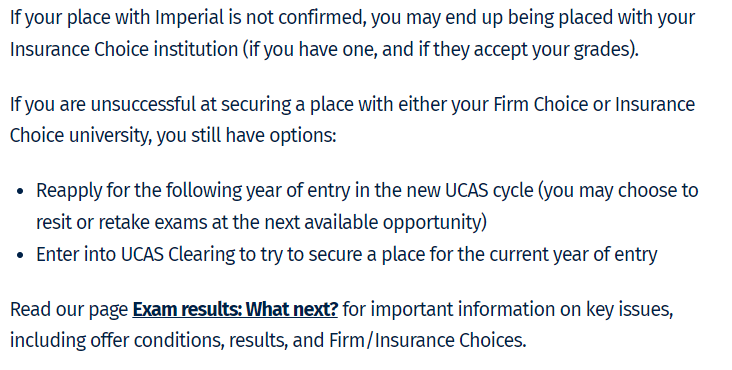Click the text 'Read our page'

coord(69,310)
